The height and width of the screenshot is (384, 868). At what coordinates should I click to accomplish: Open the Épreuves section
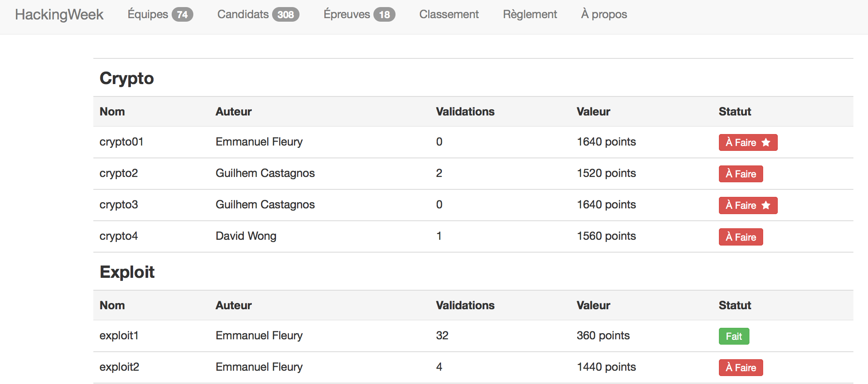pos(346,15)
